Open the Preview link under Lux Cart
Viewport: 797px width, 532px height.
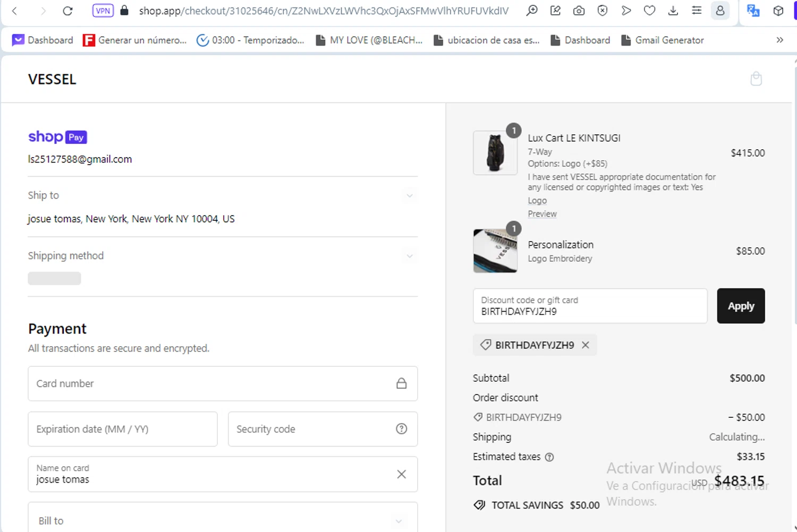542,214
